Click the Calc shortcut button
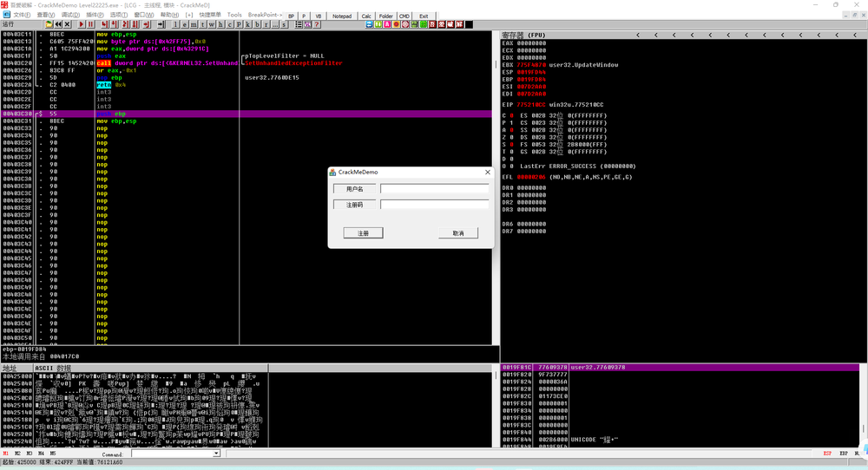The image size is (868, 470). click(x=366, y=16)
